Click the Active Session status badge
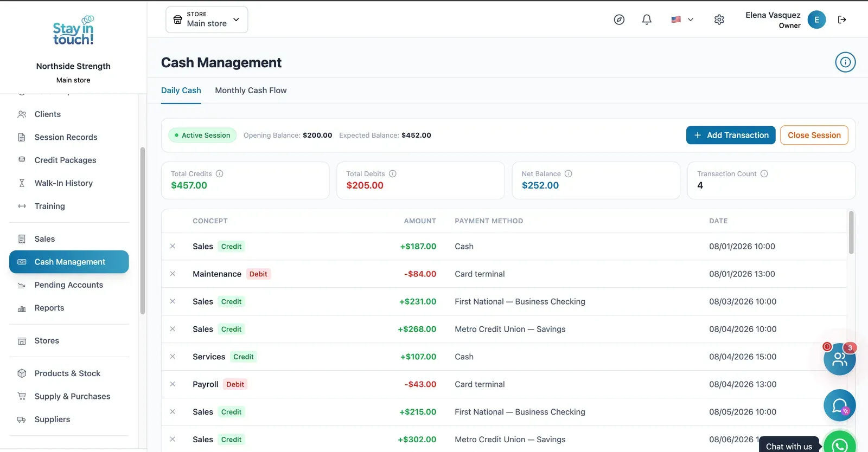Image resolution: width=868 pixels, height=452 pixels. [x=202, y=135]
